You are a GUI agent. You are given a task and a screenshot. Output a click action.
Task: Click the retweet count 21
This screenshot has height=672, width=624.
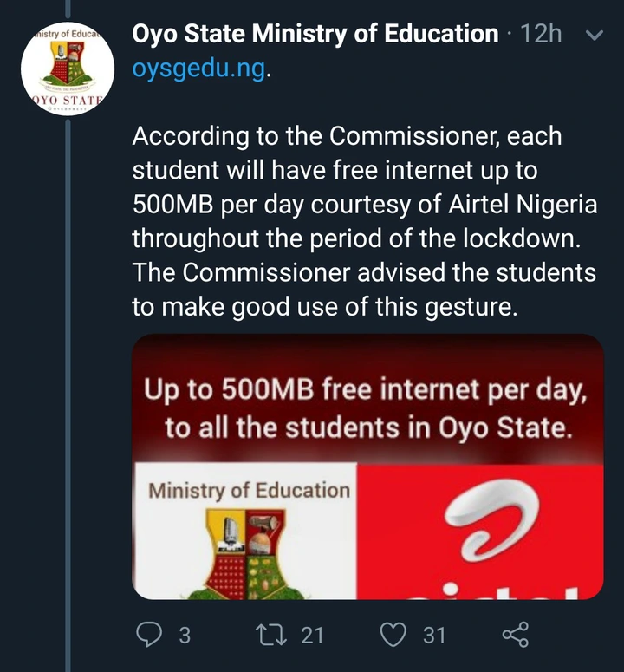tap(312, 635)
